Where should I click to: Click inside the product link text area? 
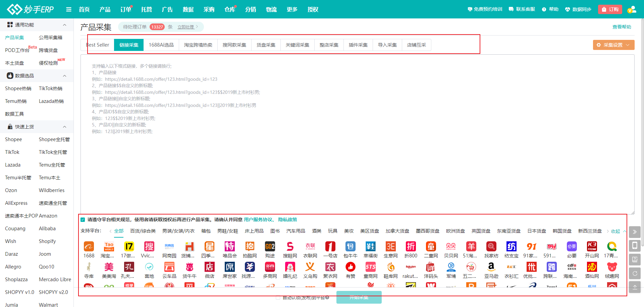pos(358,134)
